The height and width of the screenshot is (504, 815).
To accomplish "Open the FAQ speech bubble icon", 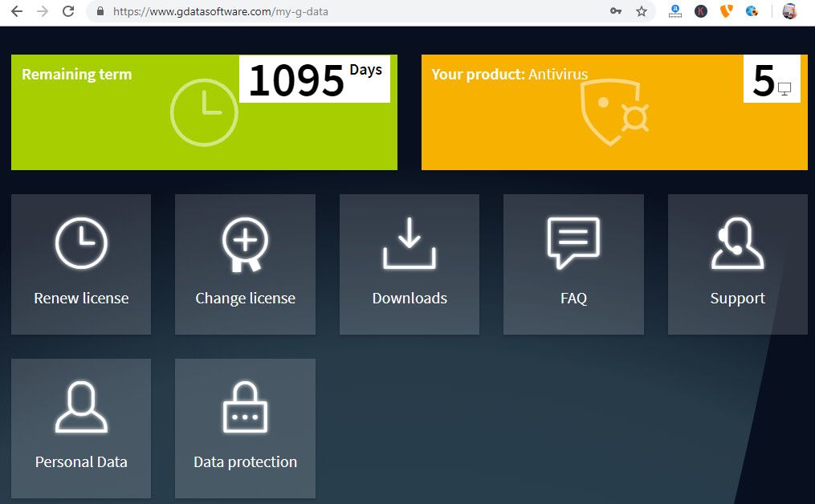I will coord(573,242).
